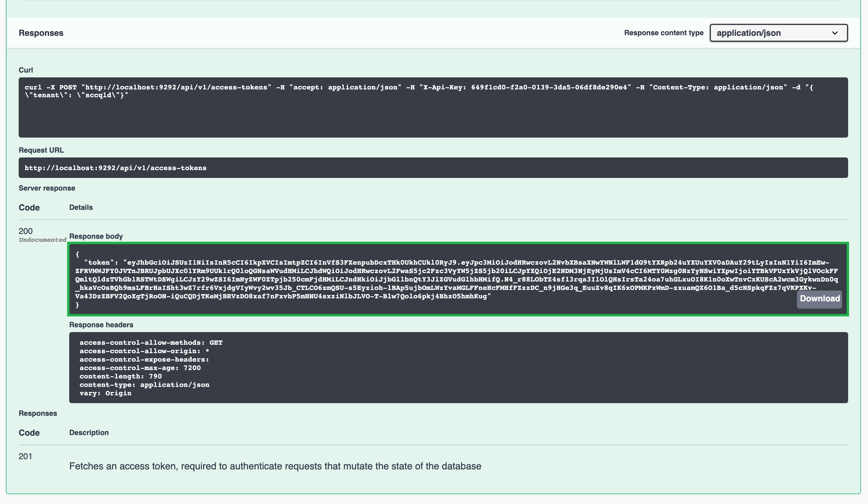Open the Response content type dropdown
Screen dimensions: 868x504
click(x=778, y=33)
